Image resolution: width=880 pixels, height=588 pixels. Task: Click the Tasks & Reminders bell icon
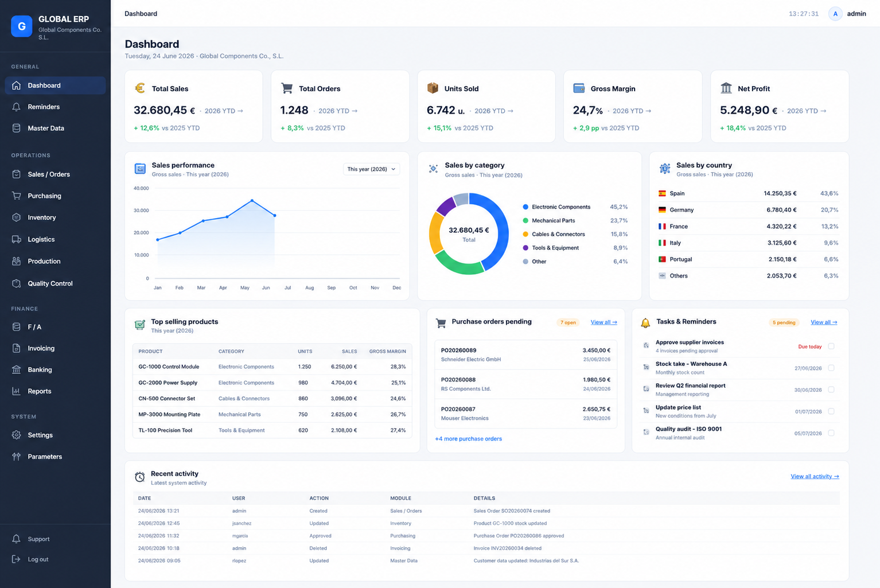click(645, 323)
